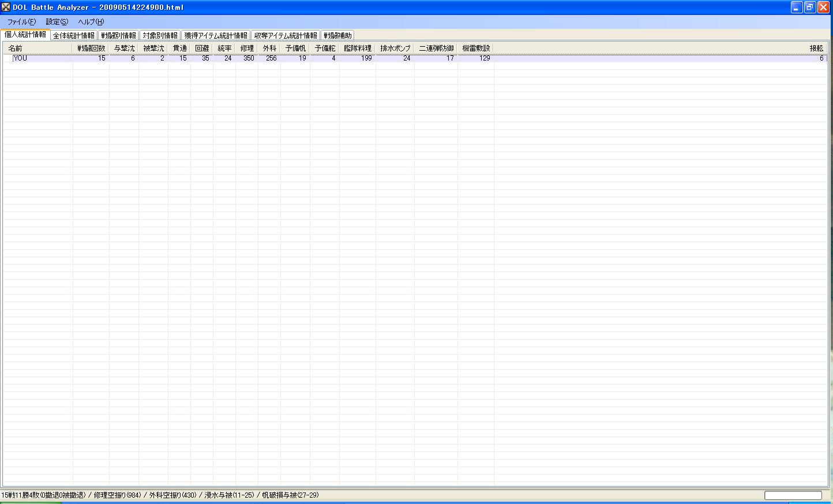Viewport: 833px width, 504px height.
Task: Sort by the 戦闘回数 column header
Action: (91, 48)
